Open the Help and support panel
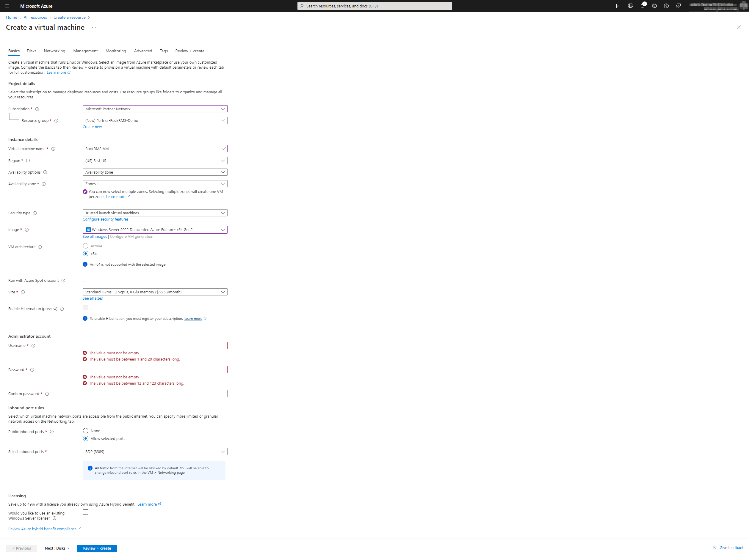Viewport: 749px width, 560px height. pos(666,6)
